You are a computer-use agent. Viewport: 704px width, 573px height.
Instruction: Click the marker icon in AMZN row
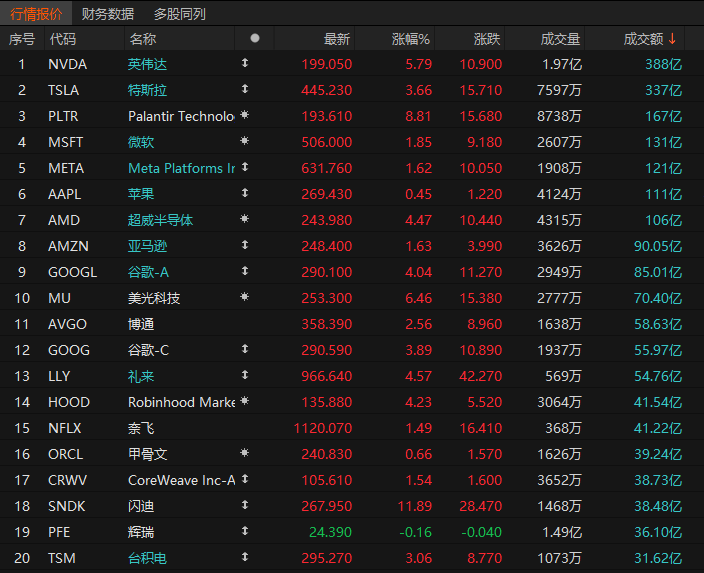[245, 245]
